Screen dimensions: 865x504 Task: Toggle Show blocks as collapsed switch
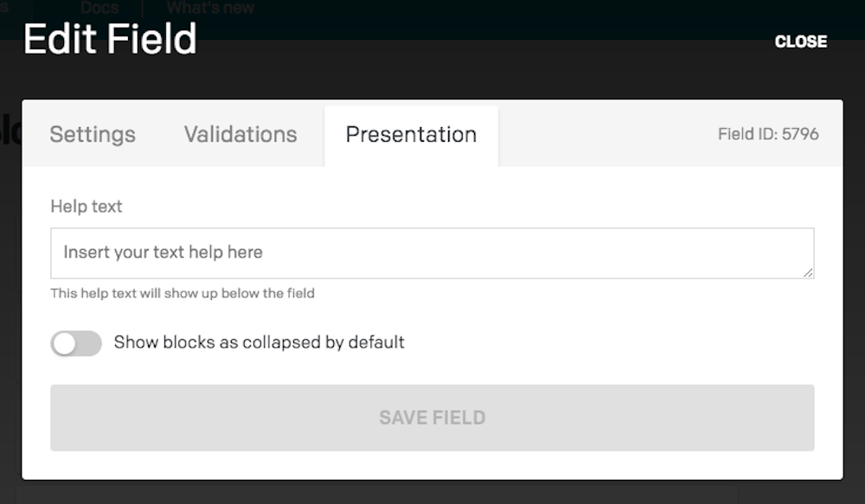tap(76, 343)
